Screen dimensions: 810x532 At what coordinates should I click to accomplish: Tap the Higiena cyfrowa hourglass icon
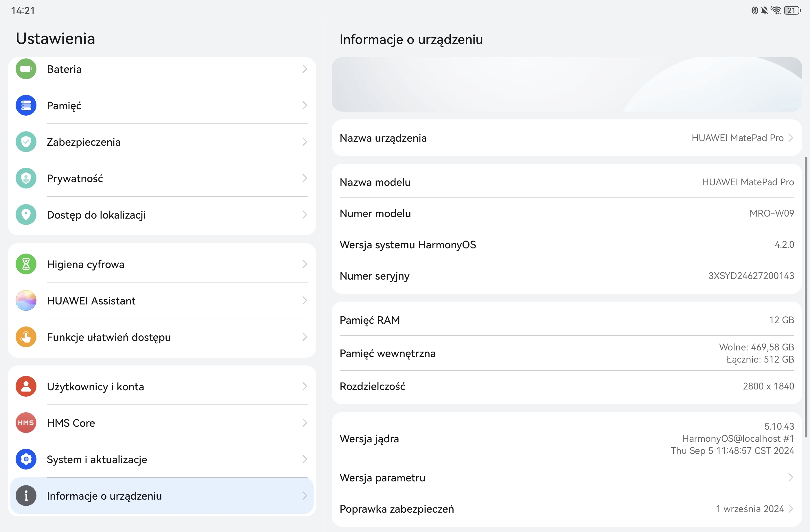coord(26,264)
